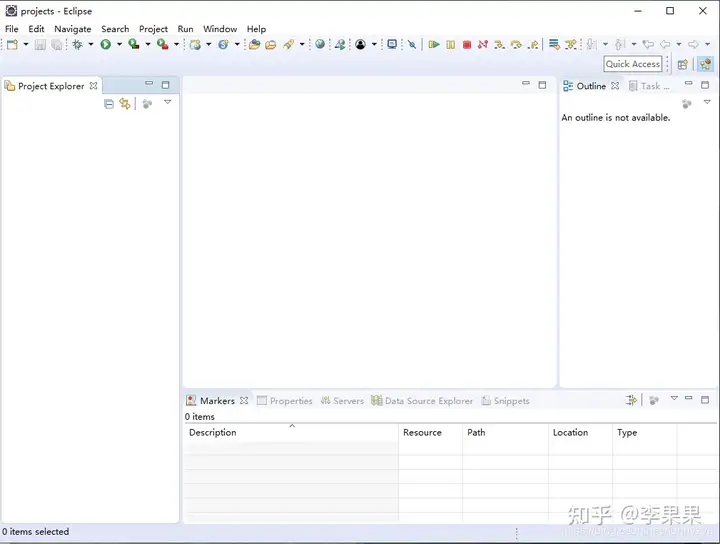Open the File menu
Screen dimensions: 720x544
[x=11, y=29]
